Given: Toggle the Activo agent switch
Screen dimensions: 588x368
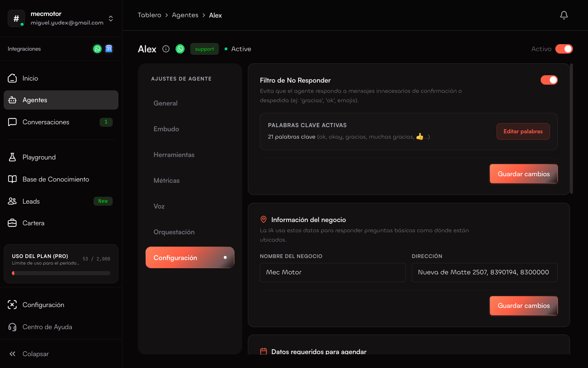Looking at the screenshot, I should (x=564, y=49).
